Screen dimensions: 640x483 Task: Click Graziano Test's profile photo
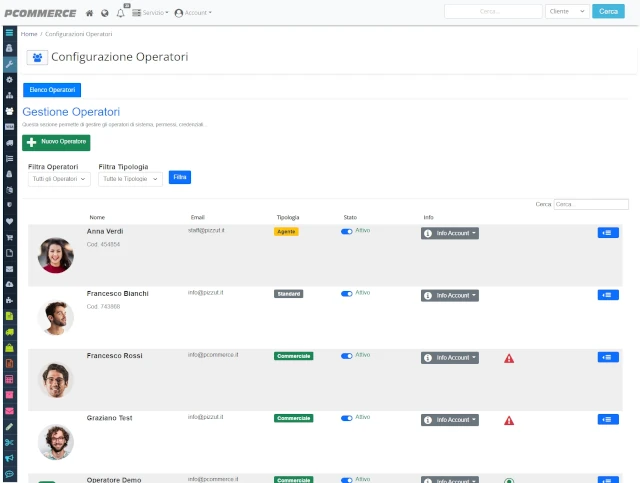click(x=56, y=442)
